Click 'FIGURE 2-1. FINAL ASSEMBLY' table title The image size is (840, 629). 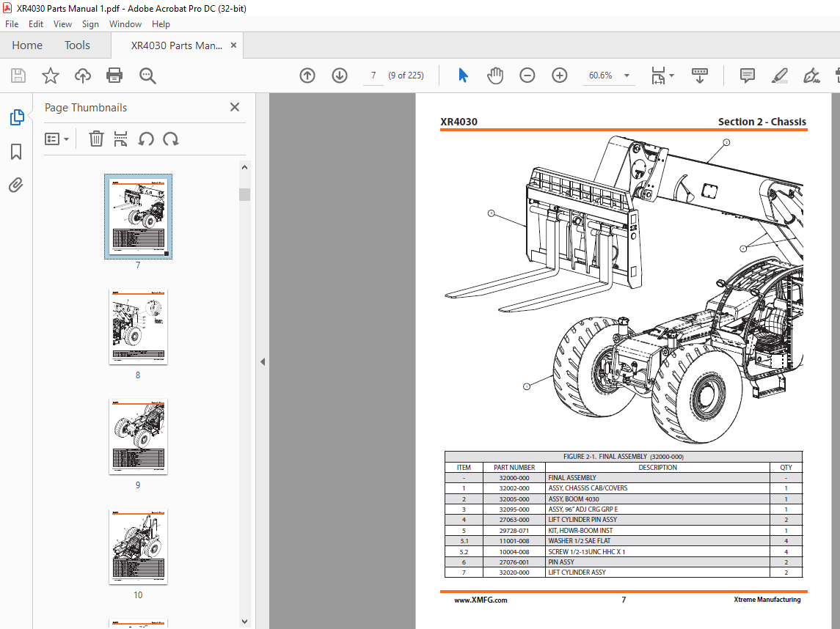pyautogui.click(x=623, y=457)
